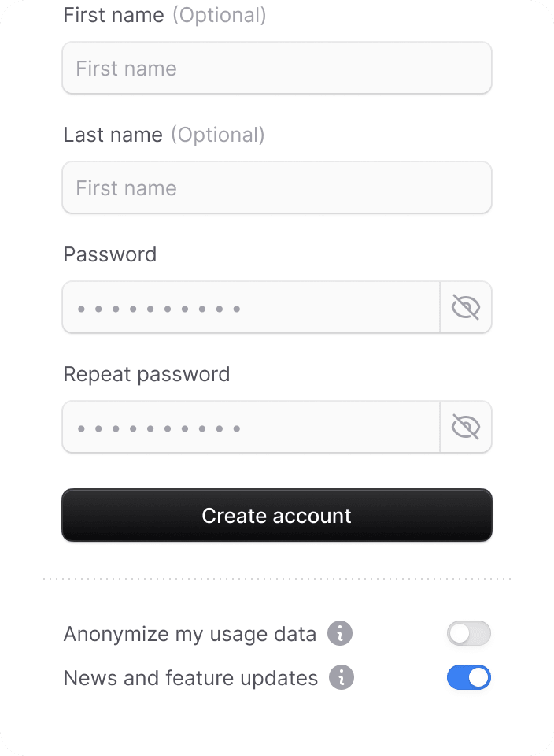Click the (Optional) hint beside Last name

pyautogui.click(x=218, y=135)
